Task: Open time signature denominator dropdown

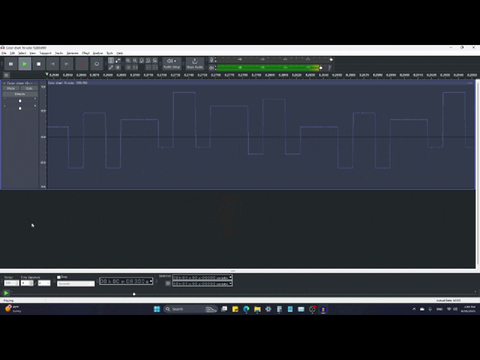Action: coord(44,283)
